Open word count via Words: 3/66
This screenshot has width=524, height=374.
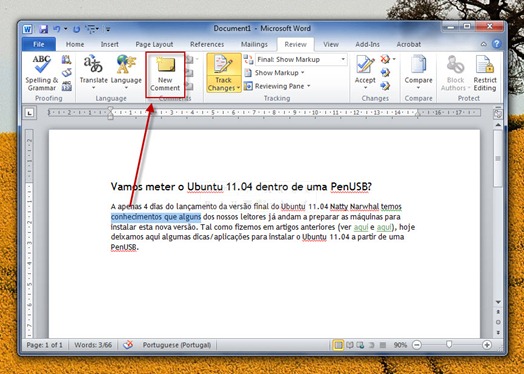[x=93, y=345]
